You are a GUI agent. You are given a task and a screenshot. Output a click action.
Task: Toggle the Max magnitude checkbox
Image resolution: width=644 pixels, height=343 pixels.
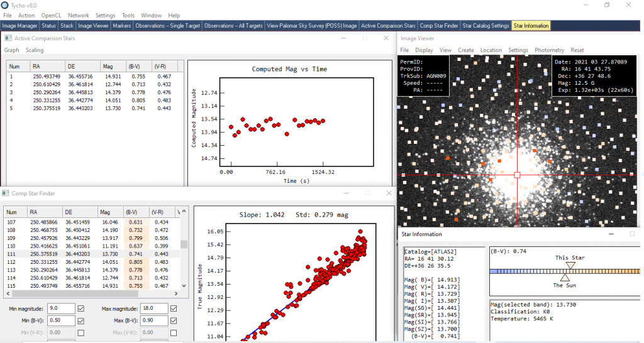[x=174, y=308]
